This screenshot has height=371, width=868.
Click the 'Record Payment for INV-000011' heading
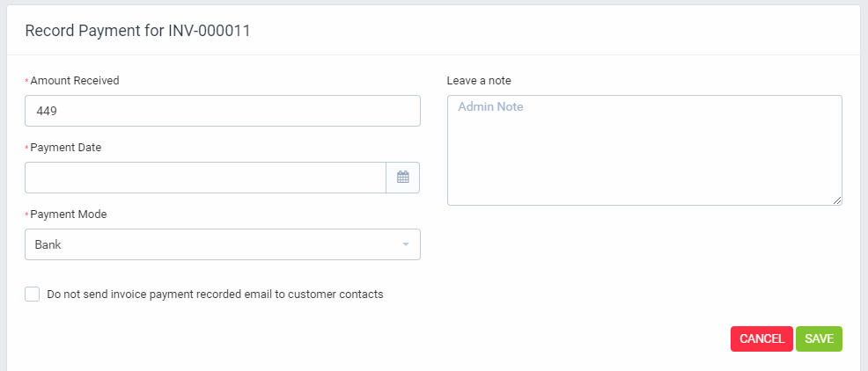(138, 31)
